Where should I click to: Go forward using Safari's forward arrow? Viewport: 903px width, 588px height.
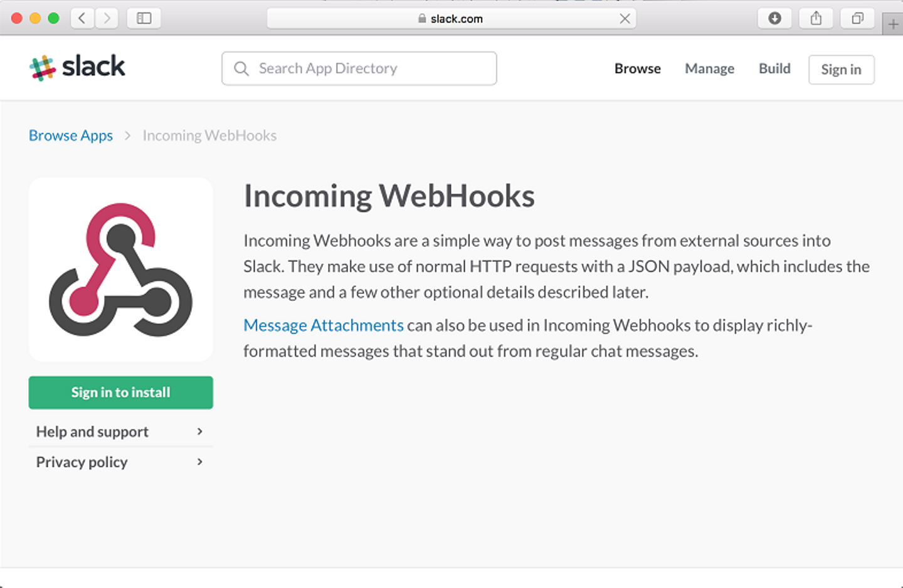(x=107, y=18)
